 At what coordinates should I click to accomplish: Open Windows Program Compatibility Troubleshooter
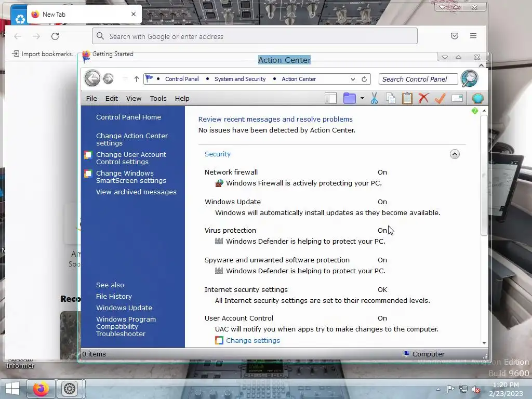(x=126, y=326)
